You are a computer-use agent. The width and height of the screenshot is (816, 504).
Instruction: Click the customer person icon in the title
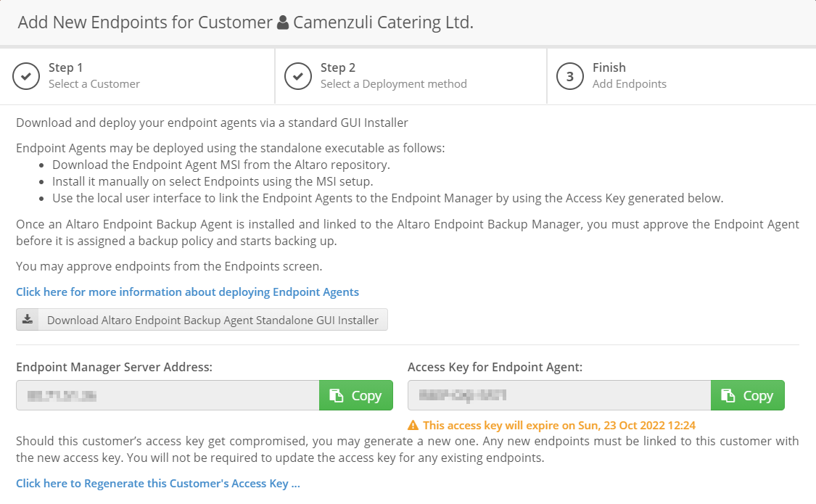(x=283, y=22)
